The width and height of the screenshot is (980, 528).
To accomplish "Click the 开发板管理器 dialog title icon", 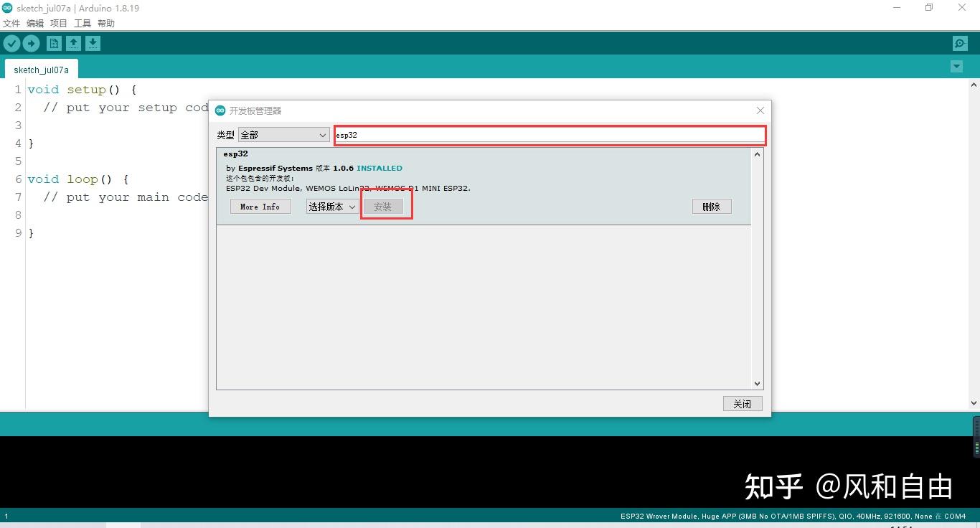I will point(220,110).
